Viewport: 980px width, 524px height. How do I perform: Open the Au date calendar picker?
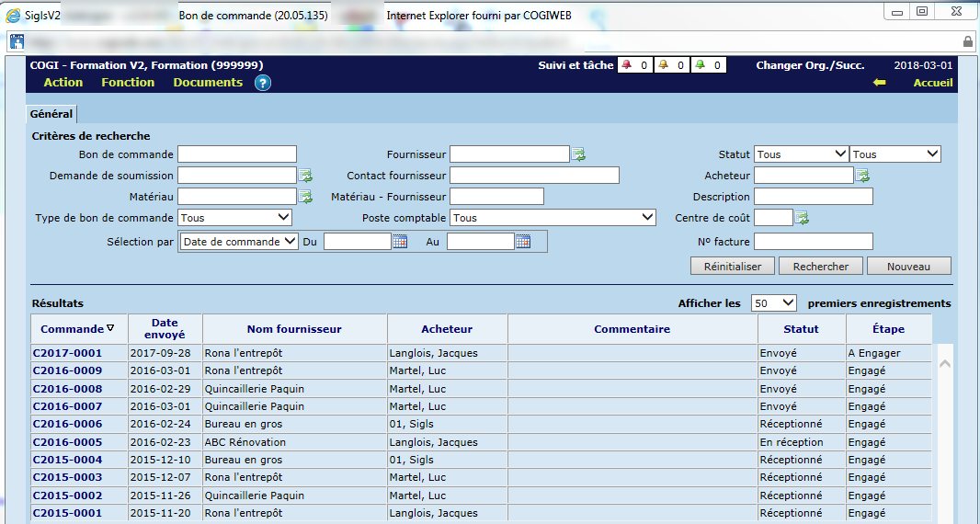[x=523, y=242]
